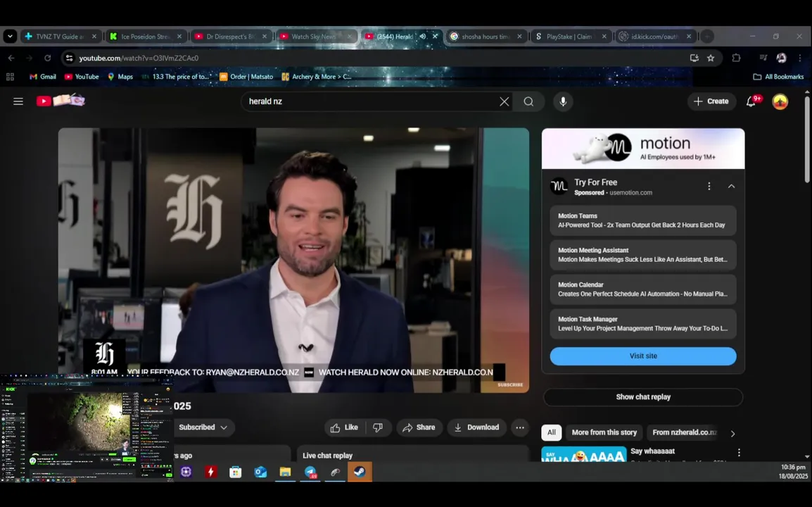Viewport: 812px width, 507px height.
Task: Open the Motion ad options menu
Action: coord(709,186)
